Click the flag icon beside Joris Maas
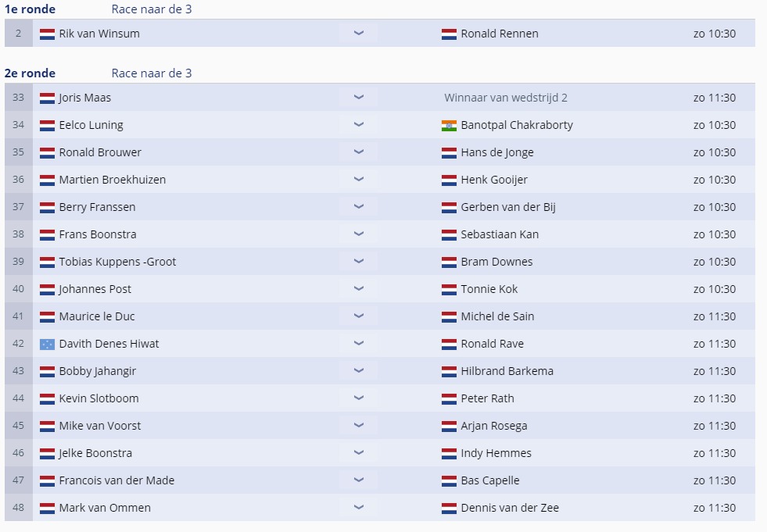The height and width of the screenshot is (532, 767). [47, 98]
